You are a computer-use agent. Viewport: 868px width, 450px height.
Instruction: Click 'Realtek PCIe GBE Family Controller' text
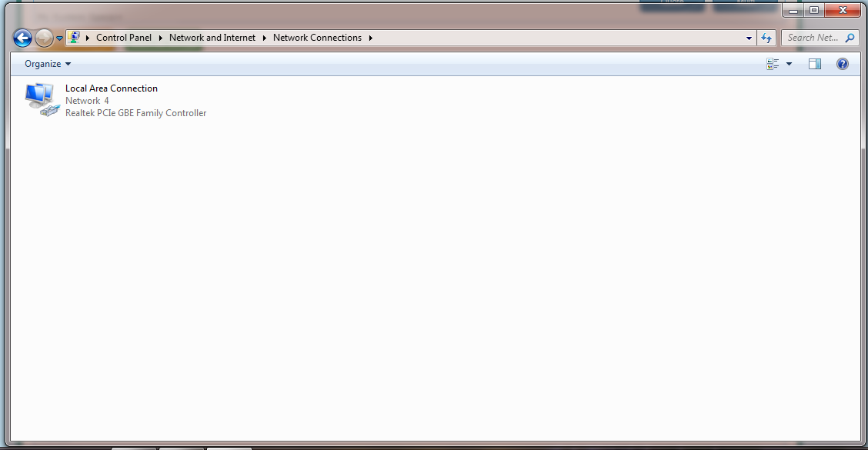[135, 113]
